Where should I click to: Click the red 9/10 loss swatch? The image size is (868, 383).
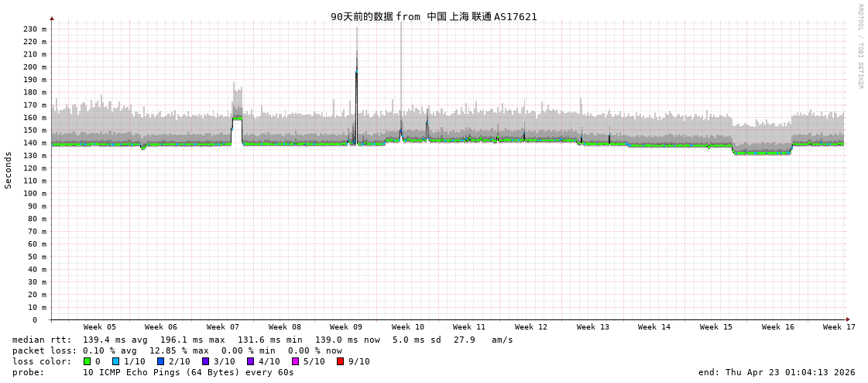click(x=341, y=361)
